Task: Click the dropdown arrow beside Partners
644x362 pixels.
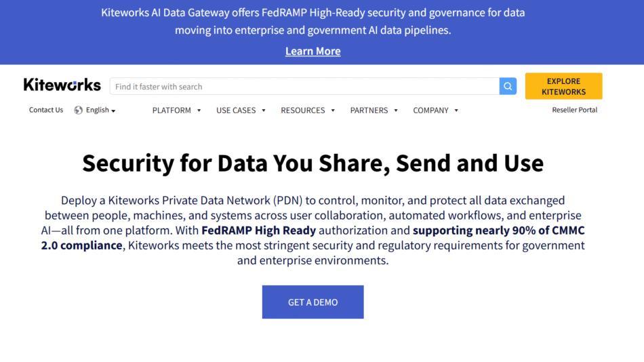Action: pyautogui.click(x=396, y=110)
